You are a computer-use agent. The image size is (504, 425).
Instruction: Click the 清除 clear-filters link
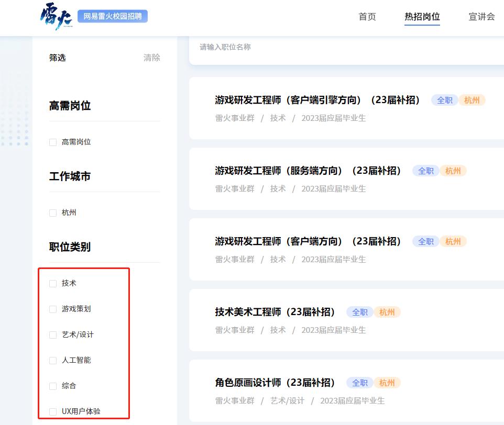point(152,58)
